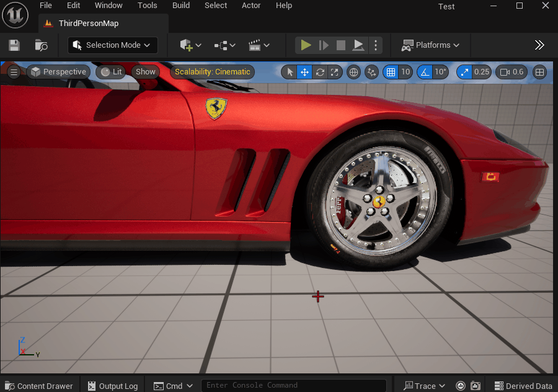Toggle viewport layout maximize icon
The image size is (558, 392).
point(539,73)
